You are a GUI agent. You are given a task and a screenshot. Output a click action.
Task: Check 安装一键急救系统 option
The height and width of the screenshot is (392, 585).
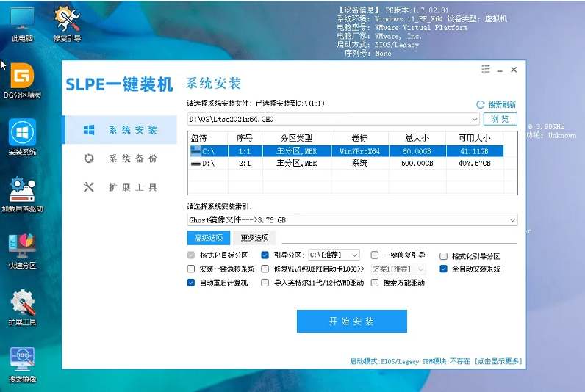click(191, 269)
